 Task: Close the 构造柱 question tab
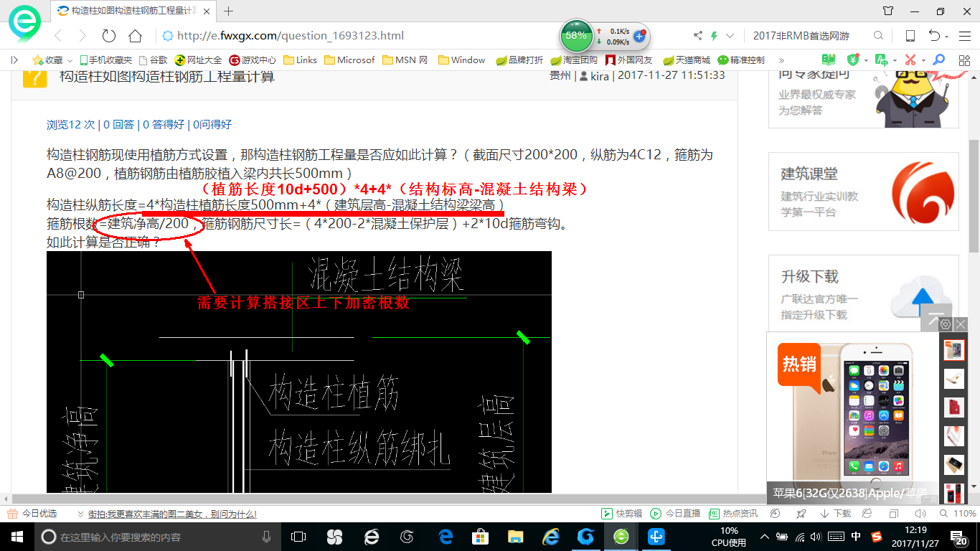click(207, 11)
